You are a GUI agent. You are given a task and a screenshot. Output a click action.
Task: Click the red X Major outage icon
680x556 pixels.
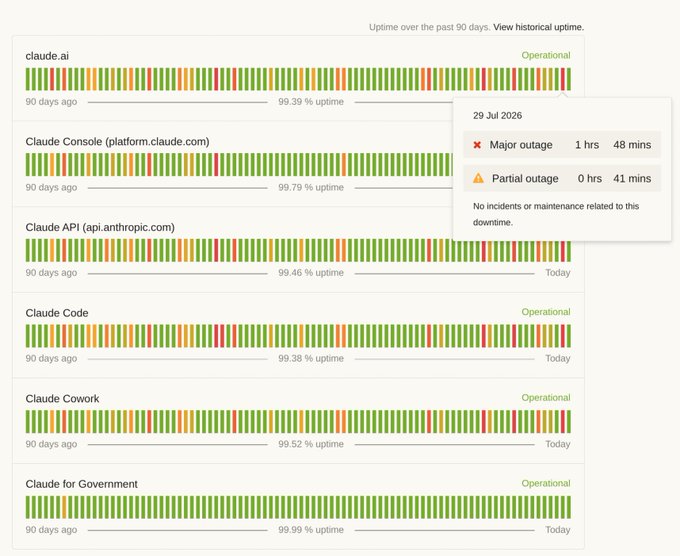coord(477,145)
